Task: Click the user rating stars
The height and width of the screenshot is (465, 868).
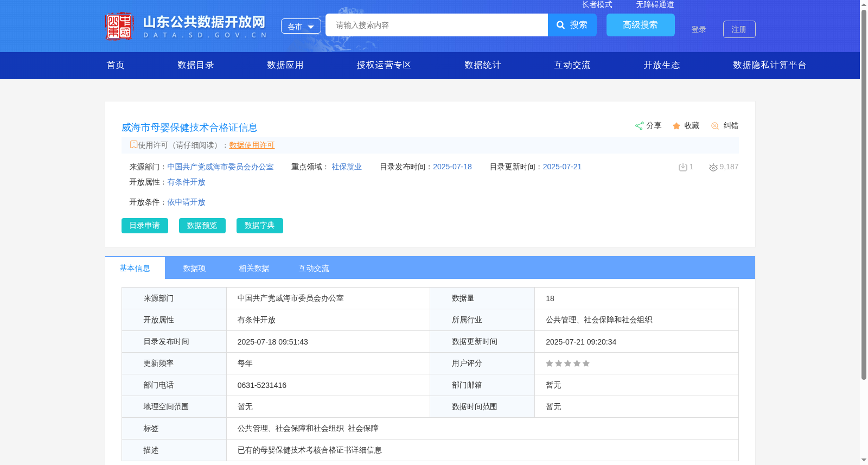Action: point(567,364)
